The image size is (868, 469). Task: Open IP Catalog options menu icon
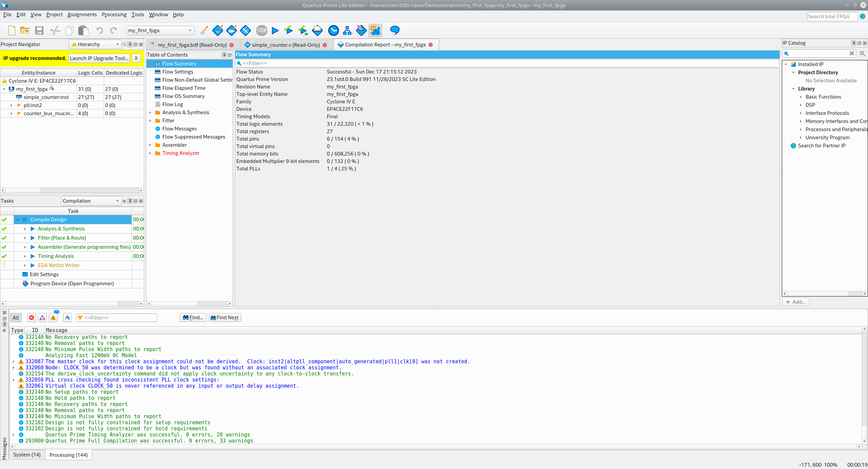[862, 54]
